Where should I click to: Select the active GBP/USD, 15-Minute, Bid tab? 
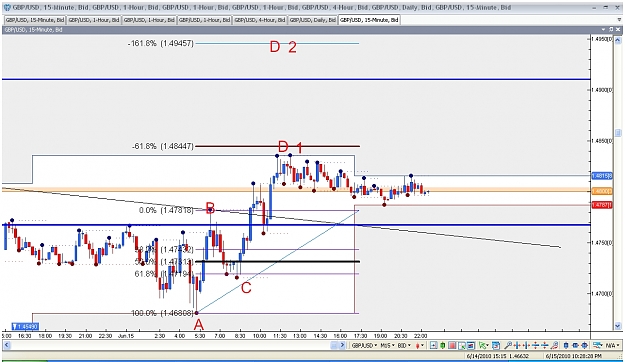click(369, 20)
